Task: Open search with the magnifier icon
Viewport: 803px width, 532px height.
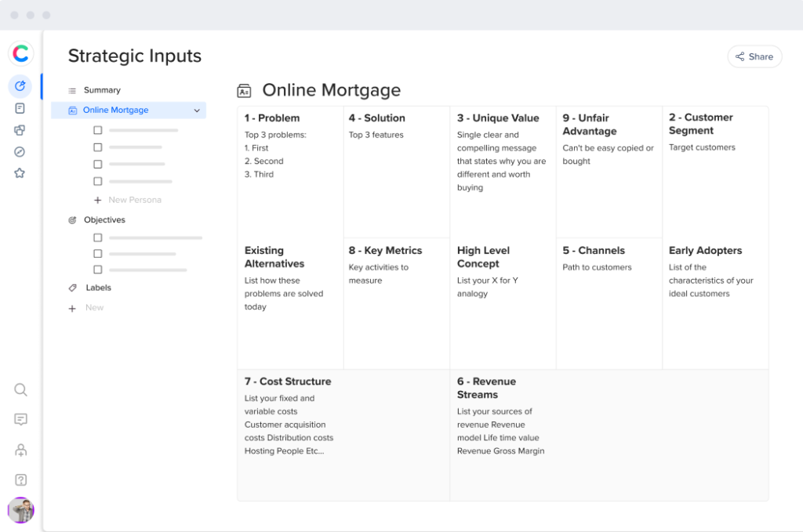Action: [x=20, y=389]
